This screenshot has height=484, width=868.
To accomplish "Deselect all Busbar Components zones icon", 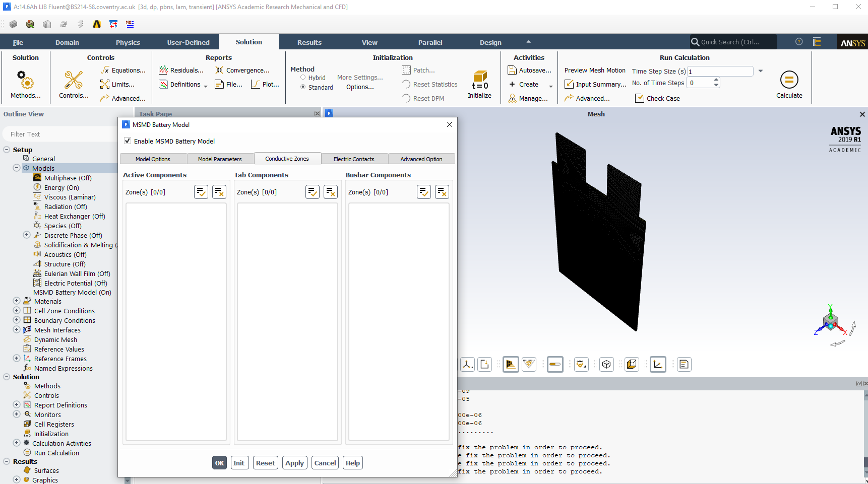I will coord(442,192).
